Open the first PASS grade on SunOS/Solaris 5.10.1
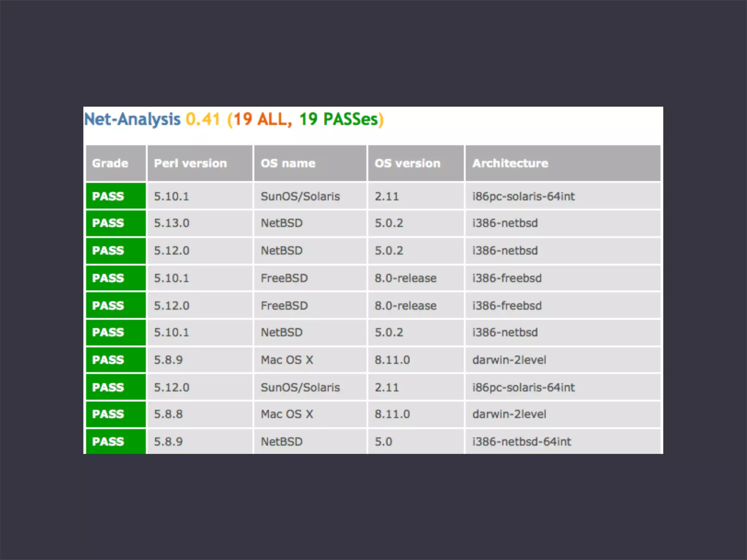This screenshot has width=747, height=560. pos(108,197)
